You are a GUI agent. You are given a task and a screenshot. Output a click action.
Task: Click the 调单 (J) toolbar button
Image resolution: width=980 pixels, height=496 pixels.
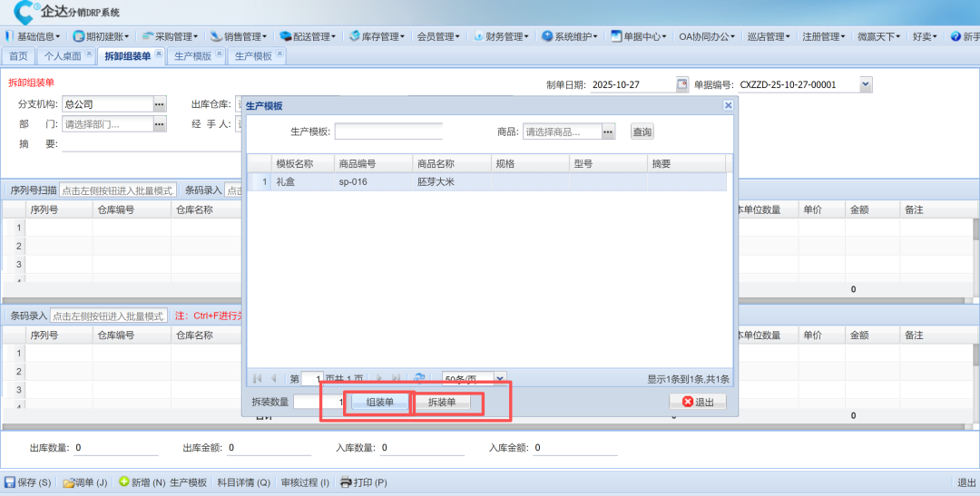pyautogui.click(x=85, y=482)
